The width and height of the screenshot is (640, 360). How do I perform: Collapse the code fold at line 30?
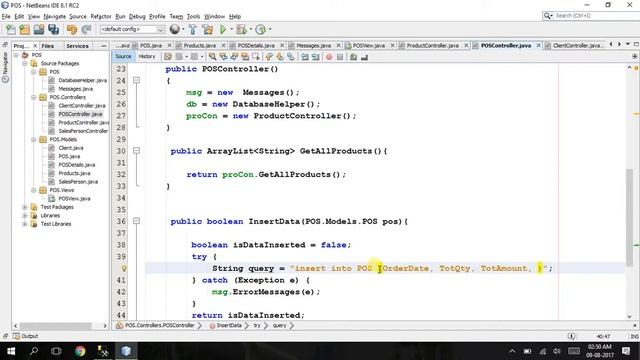(137, 151)
